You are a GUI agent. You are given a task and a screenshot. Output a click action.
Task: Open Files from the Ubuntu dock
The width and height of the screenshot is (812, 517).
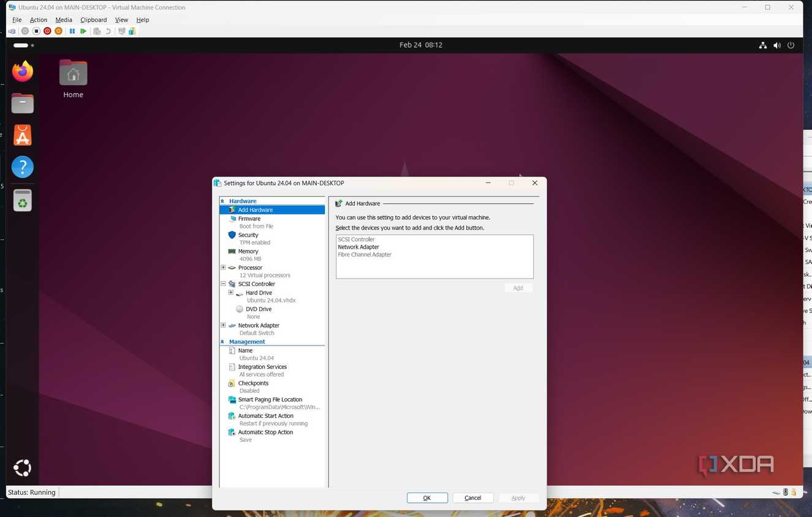coord(23,103)
